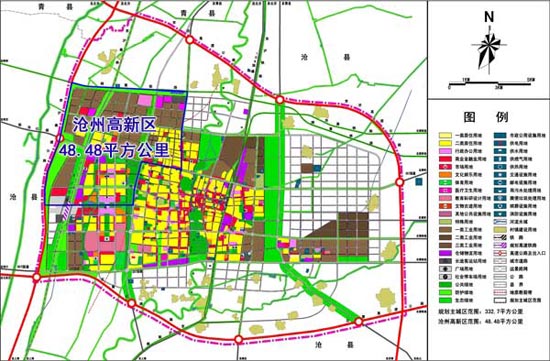The height and width of the screenshot is (361, 550).
Task: Pick the 防护绿地 light green legend swatch
Action: (445, 292)
